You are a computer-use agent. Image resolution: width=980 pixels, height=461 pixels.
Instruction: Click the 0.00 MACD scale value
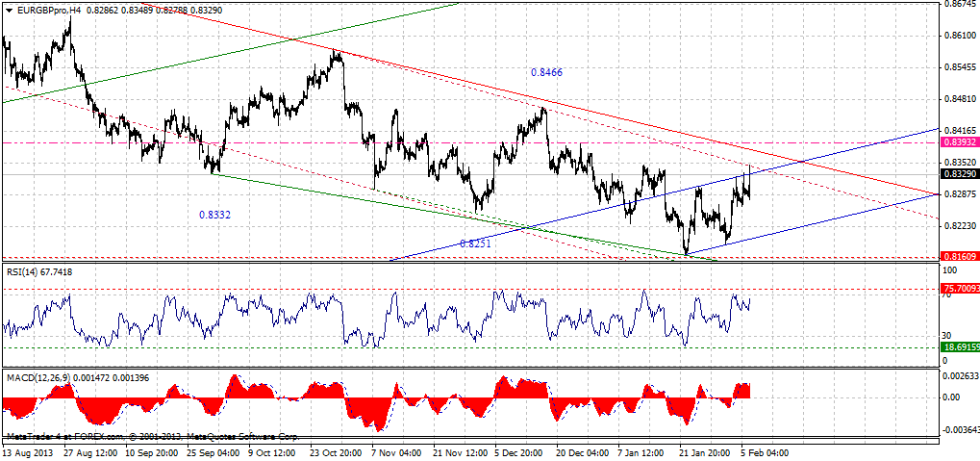point(951,397)
